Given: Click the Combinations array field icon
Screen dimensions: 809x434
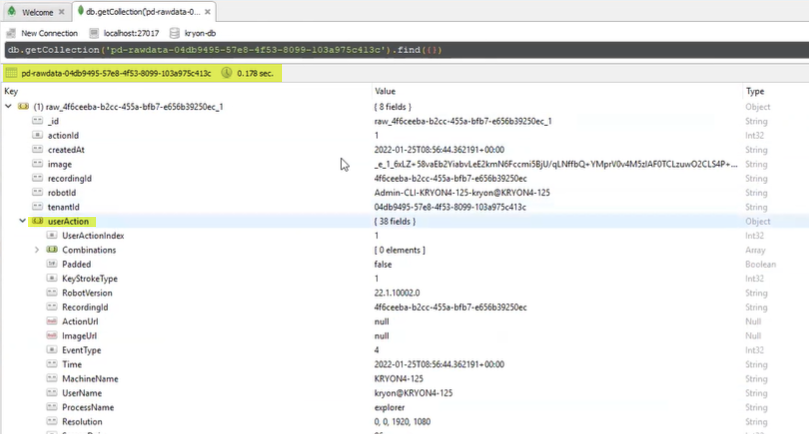Looking at the screenshot, I should (x=52, y=250).
